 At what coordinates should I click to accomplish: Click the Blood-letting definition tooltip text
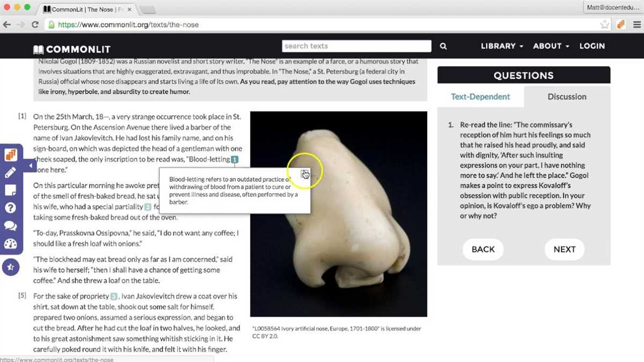point(233,190)
